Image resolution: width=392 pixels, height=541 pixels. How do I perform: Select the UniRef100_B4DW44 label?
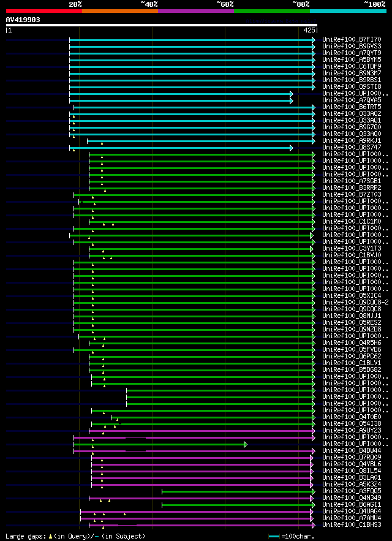point(352,450)
